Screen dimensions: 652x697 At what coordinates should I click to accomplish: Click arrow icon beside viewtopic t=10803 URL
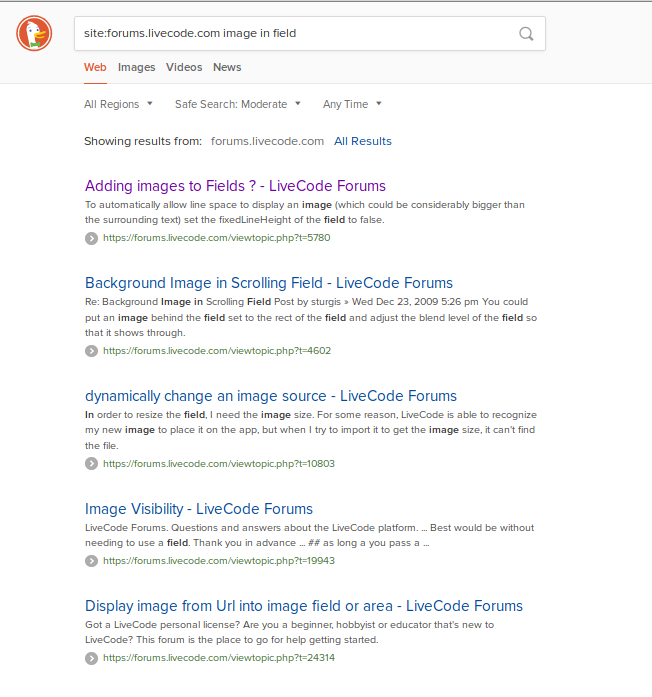[x=91, y=464]
